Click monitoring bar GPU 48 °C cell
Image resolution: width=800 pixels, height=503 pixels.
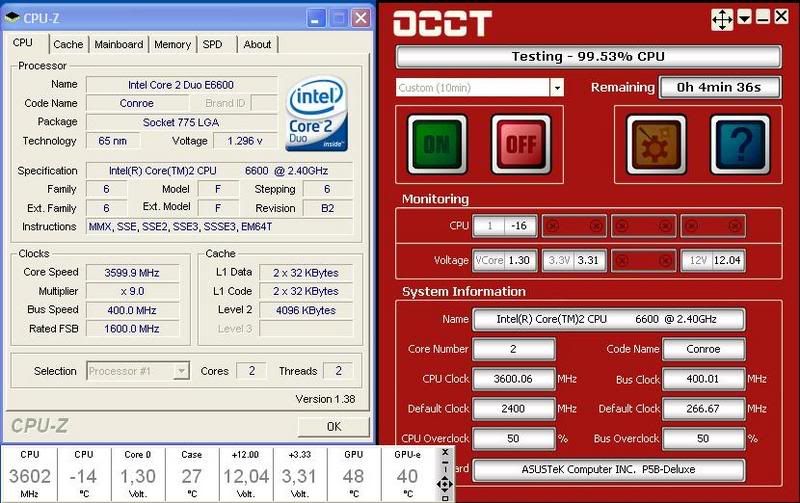point(353,474)
